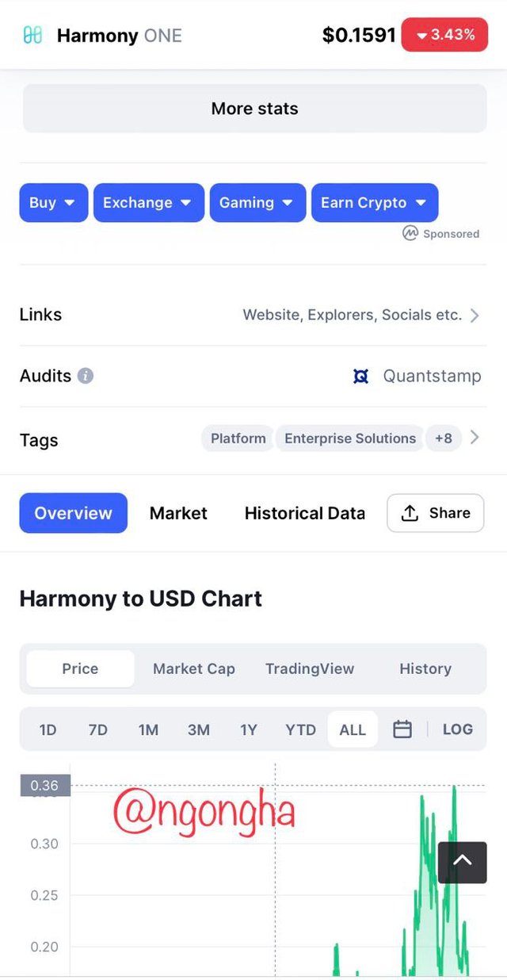The image size is (507, 980).
Task: Tap the scroll-to-top arrow button
Action: (463, 863)
